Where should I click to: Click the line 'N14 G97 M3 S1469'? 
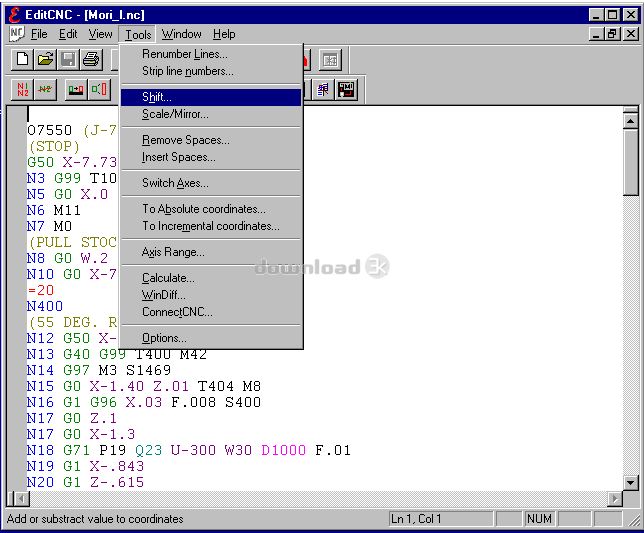point(99,370)
